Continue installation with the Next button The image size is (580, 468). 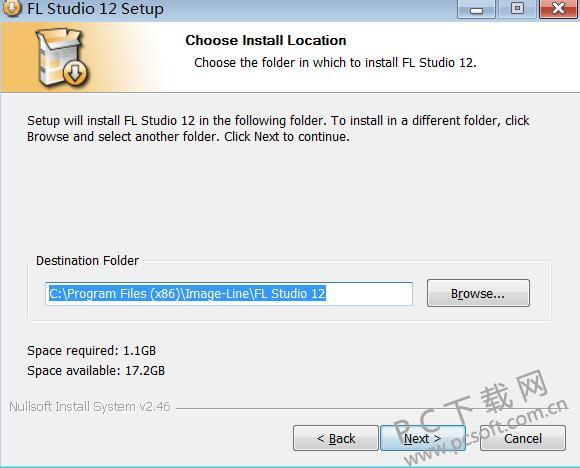coord(423,438)
